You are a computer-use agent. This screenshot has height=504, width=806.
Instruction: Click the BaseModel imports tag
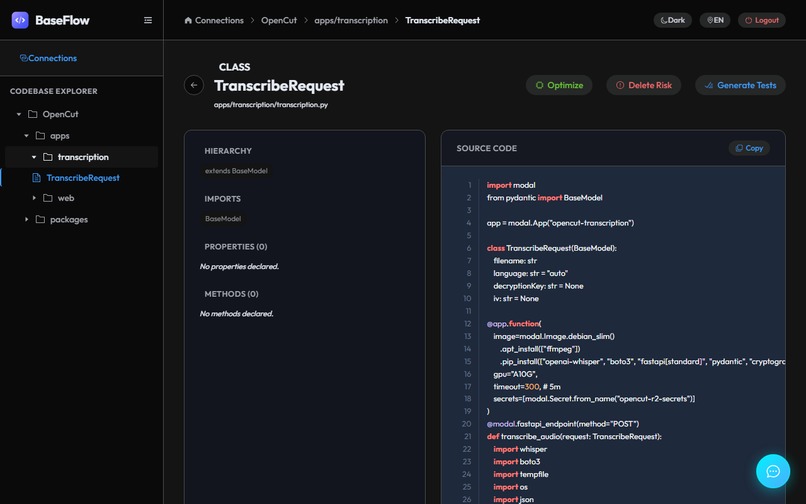click(x=223, y=219)
